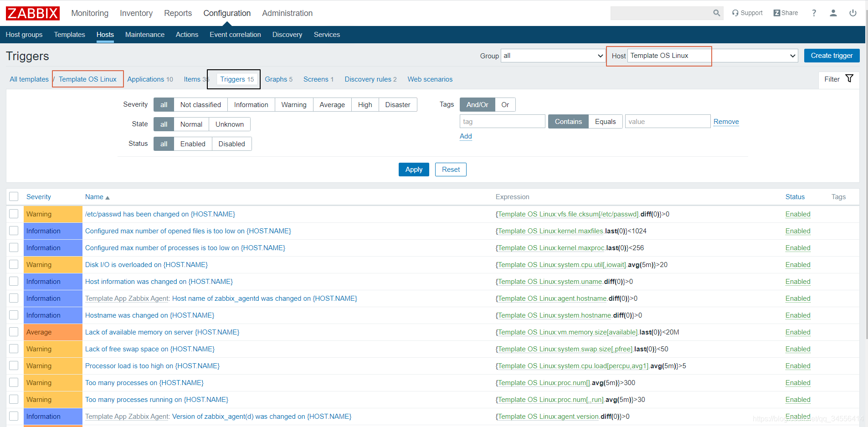Select Disabled status filter

(x=231, y=144)
